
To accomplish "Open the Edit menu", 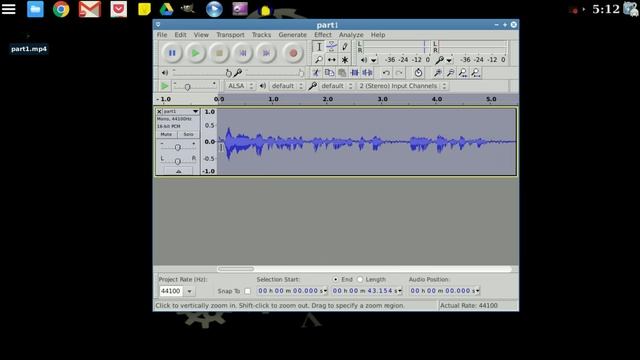I will (x=180, y=35).
